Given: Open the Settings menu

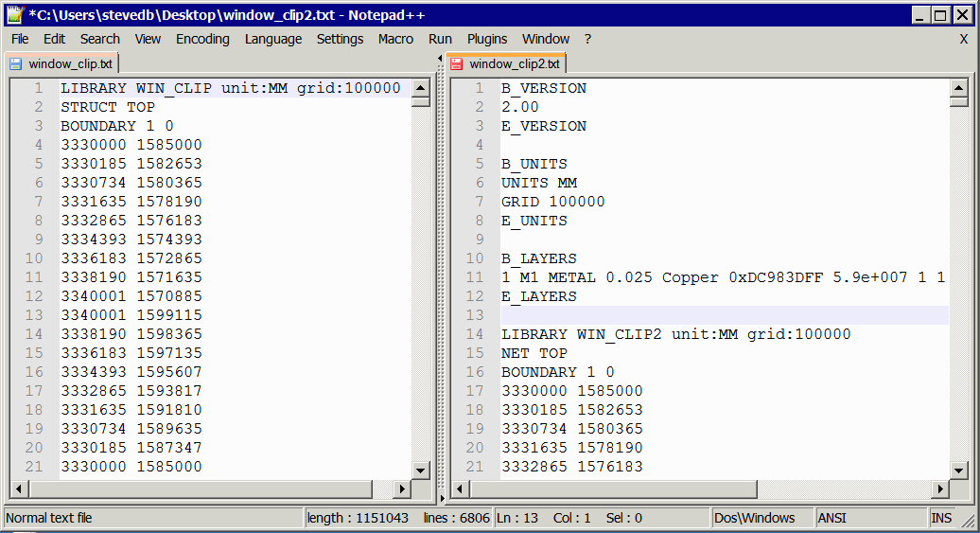Looking at the screenshot, I should click(340, 39).
